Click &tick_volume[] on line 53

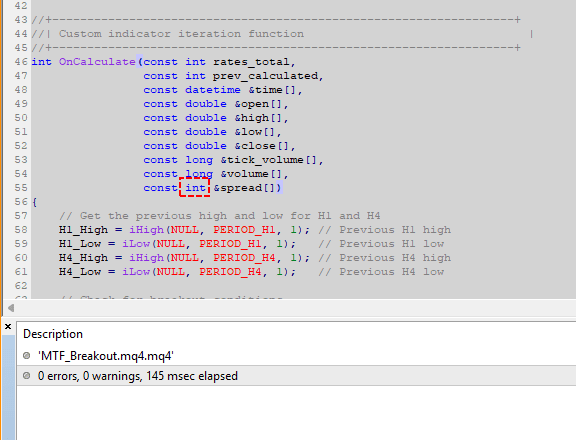pos(269,160)
